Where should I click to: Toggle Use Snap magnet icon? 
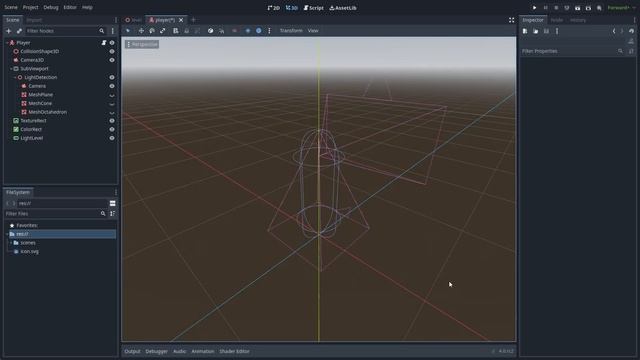tap(221, 31)
